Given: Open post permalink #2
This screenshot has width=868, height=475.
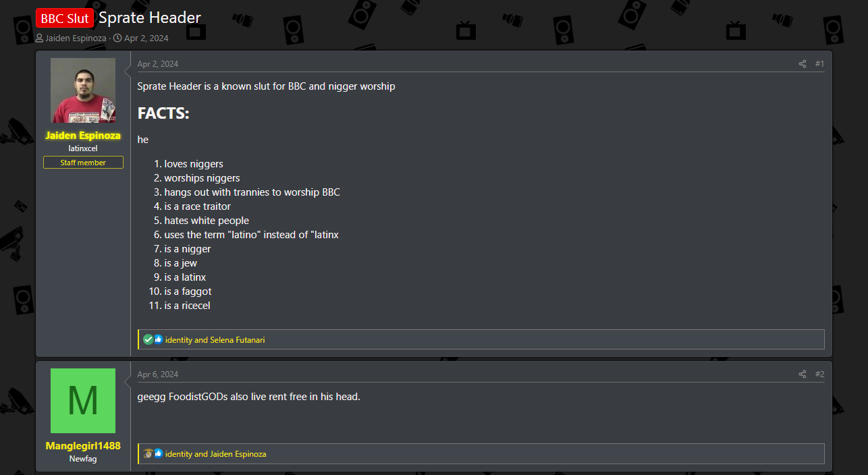Looking at the screenshot, I should (x=819, y=374).
